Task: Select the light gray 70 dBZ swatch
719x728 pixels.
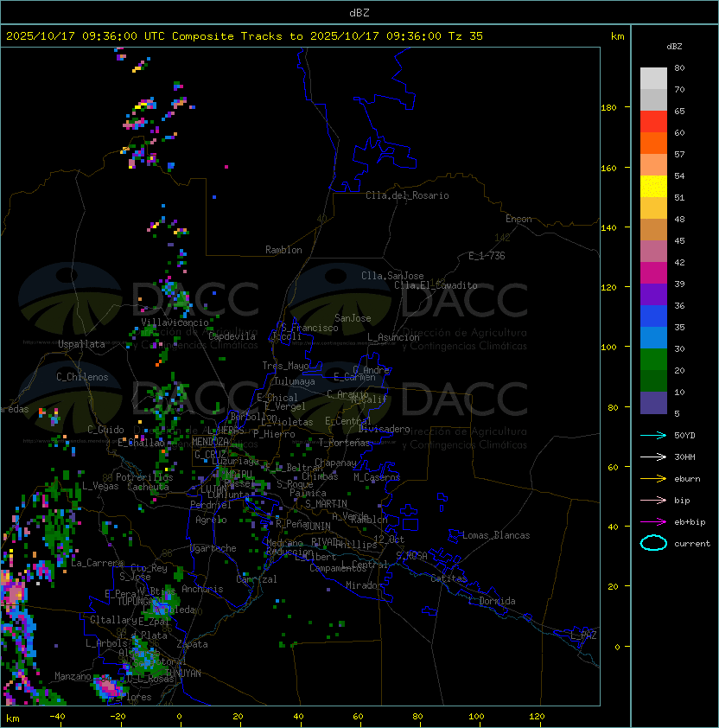Action: pos(653,79)
